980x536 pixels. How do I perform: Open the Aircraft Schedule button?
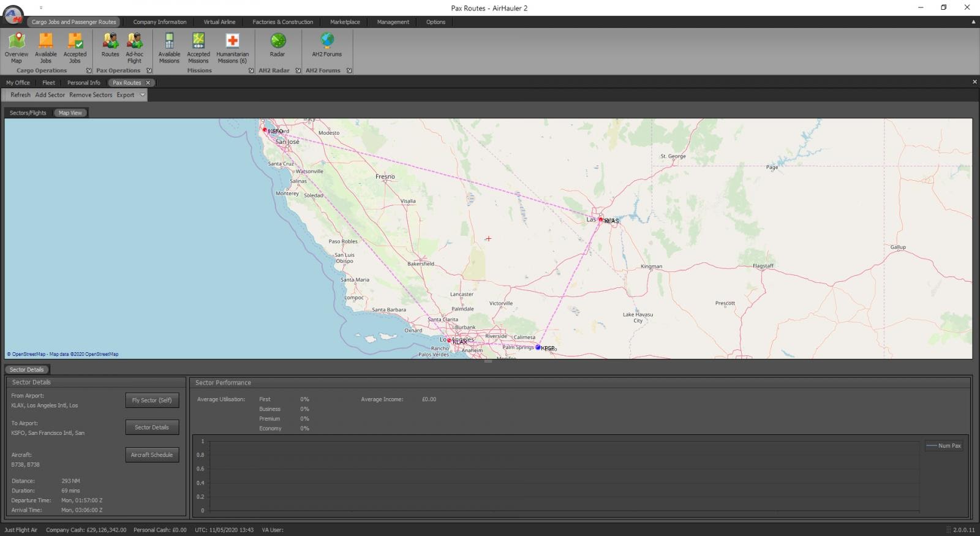[152, 455]
